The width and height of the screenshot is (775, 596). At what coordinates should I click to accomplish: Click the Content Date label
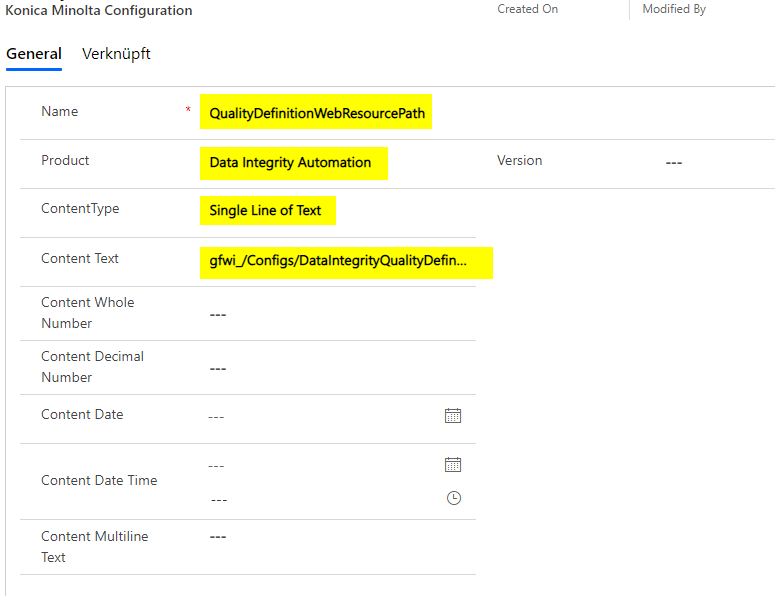click(82, 414)
